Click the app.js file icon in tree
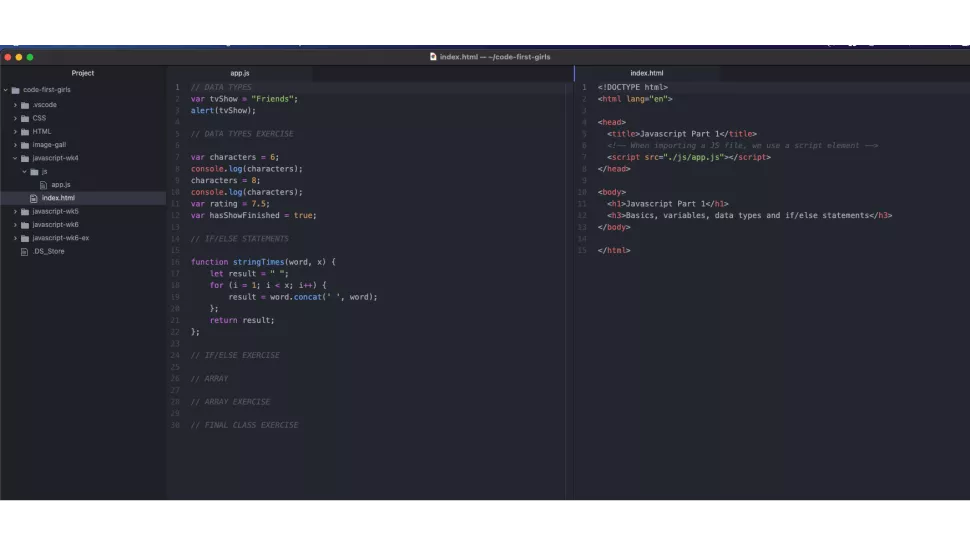Image resolution: width=970 pixels, height=546 pixels. [43, 185]
